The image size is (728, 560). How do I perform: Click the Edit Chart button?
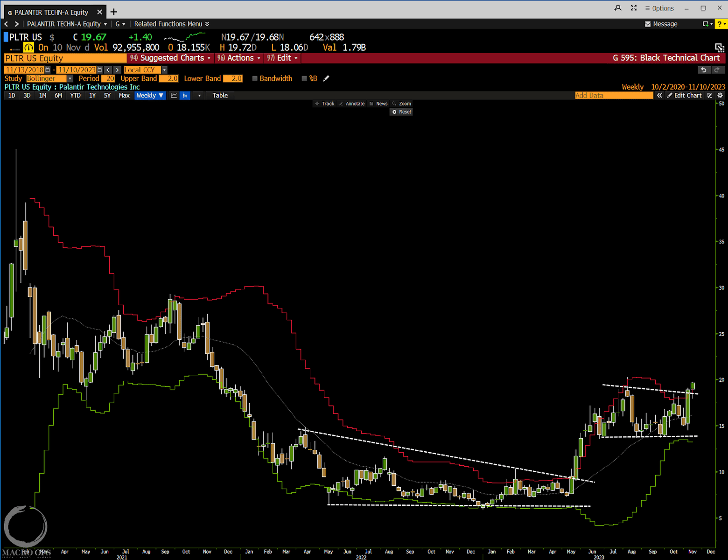[x=684, y=95]
